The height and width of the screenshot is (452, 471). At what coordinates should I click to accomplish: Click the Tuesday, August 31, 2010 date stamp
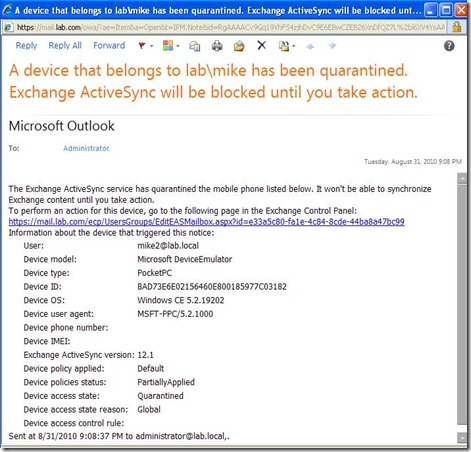coord(413,162)
